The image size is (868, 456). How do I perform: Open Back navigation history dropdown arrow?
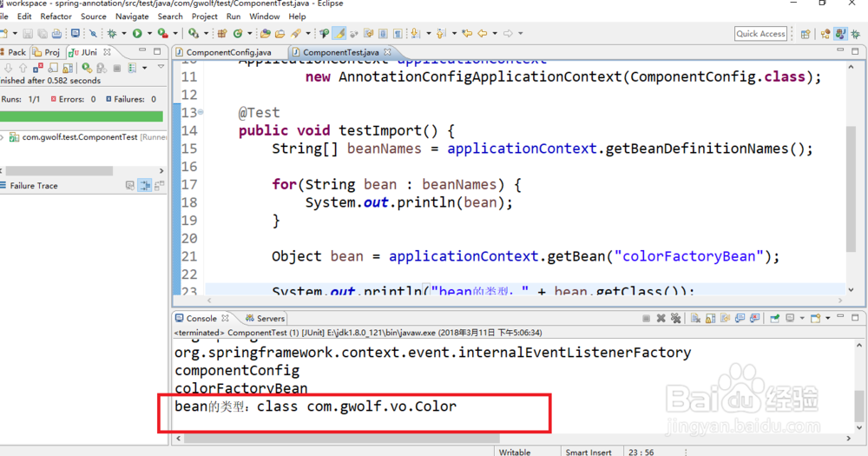(x=495, y=34)
